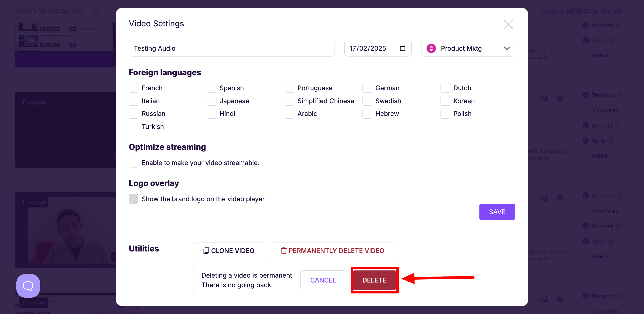Click the date field 17/02/2025

click(x=367, y=48)
